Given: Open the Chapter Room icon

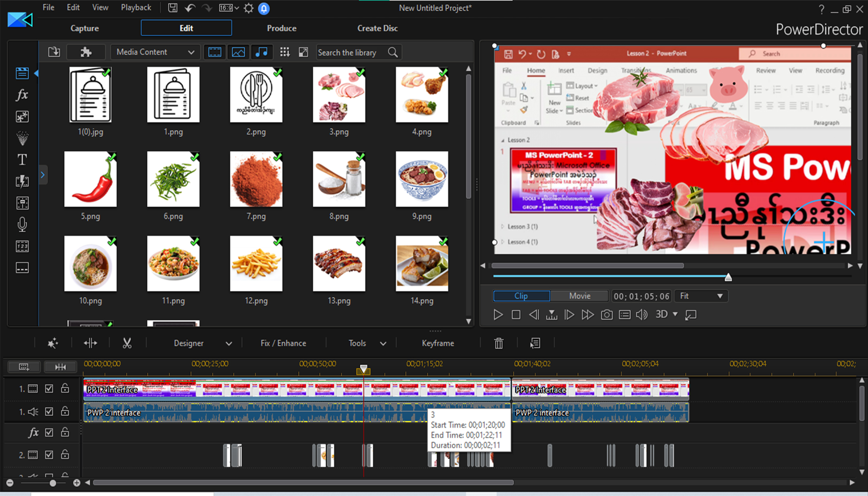Looking at the screenshot, I should pyautogui.click(x=22, y=246).
